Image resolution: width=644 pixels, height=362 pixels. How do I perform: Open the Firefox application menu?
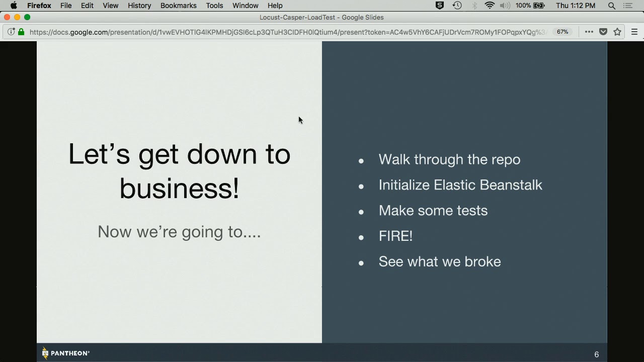[39, 6]
